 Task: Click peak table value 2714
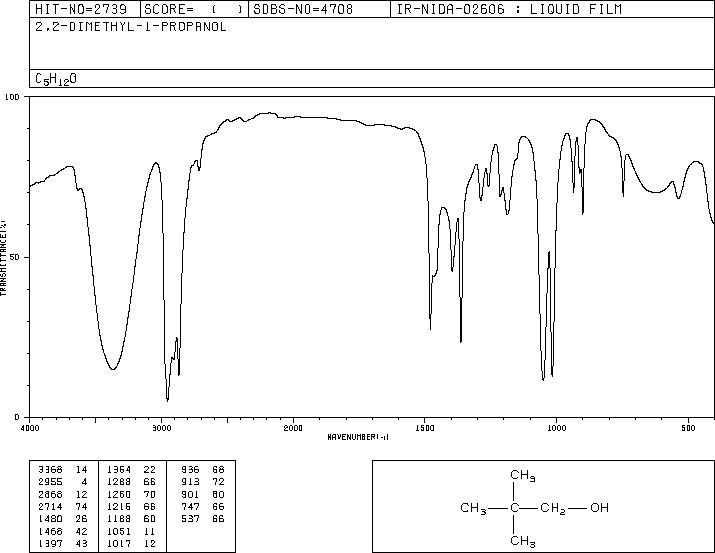pos(50,506)
